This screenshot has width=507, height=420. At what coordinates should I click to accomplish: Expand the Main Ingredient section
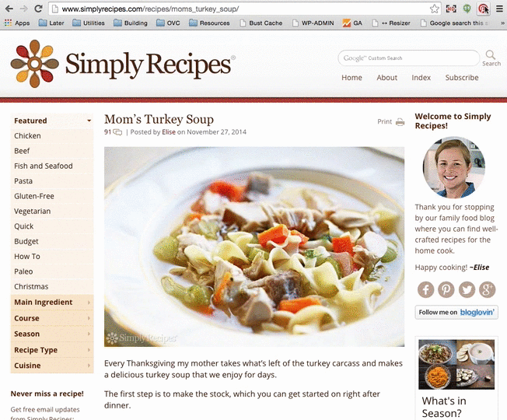tap(52, 303)
